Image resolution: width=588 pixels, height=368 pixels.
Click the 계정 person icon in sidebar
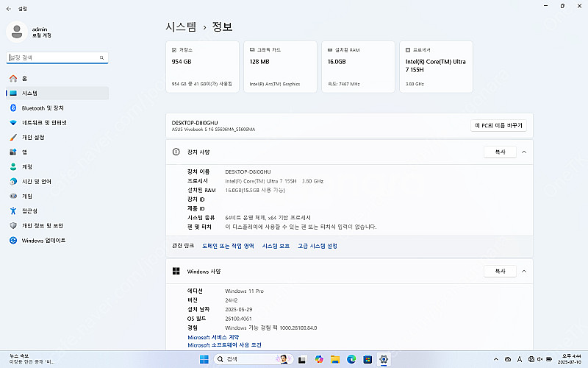13,167
